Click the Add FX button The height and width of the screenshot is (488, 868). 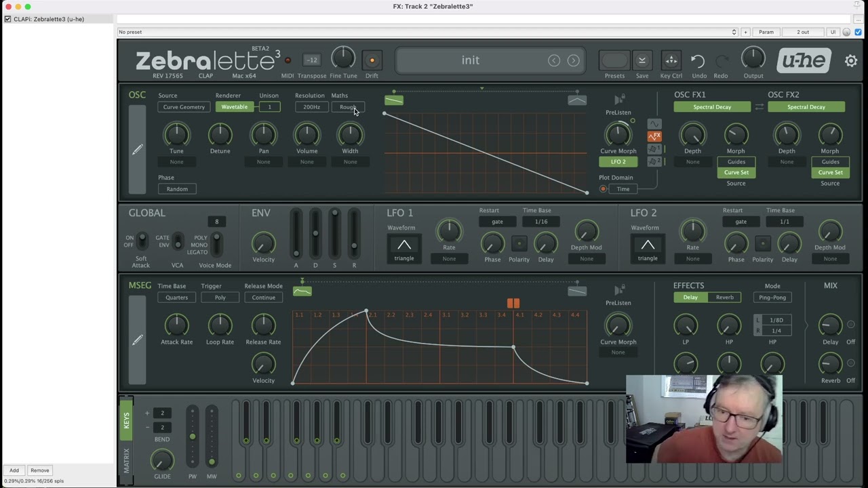14,470
